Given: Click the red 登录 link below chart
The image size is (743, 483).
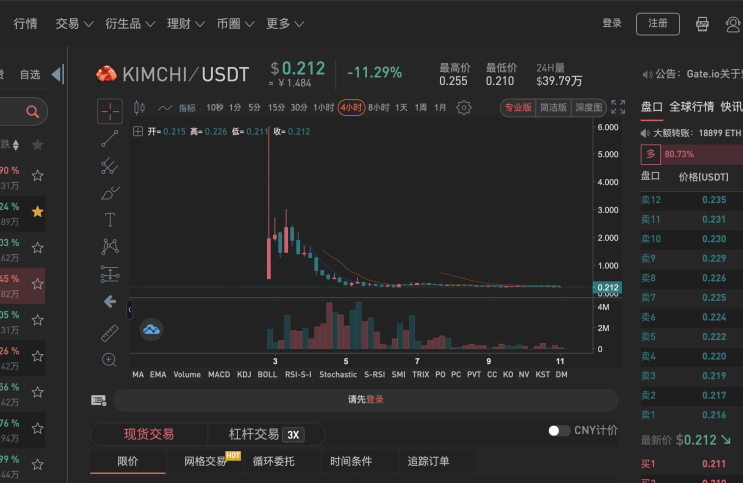Looking at the screenshot, I should click(375, 400).
